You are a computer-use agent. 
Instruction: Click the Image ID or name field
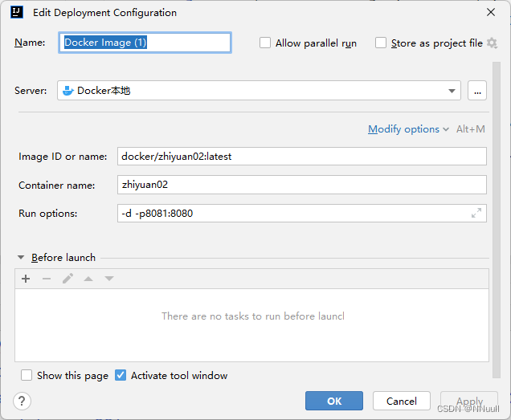[x=302, y=157]
